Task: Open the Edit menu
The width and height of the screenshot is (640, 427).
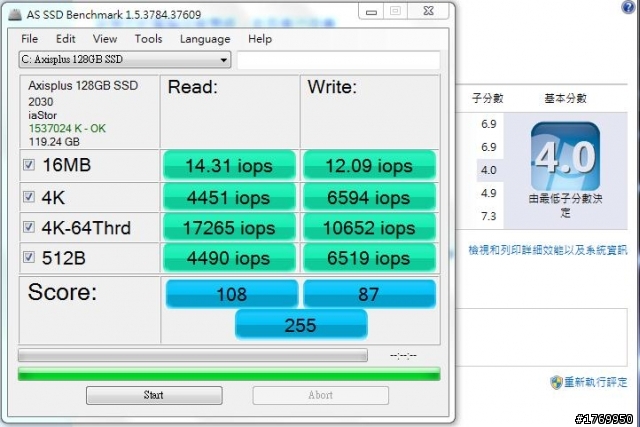Action: [x=65, y=39]
